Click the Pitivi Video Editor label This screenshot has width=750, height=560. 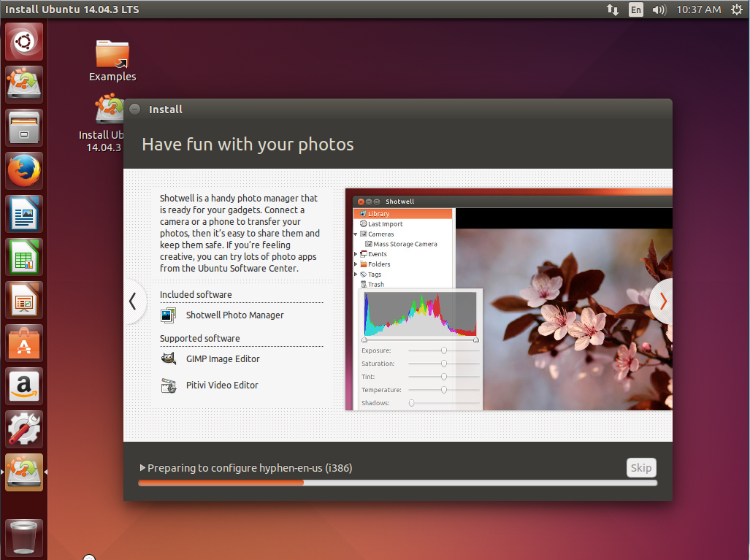(x=222, y=385)
